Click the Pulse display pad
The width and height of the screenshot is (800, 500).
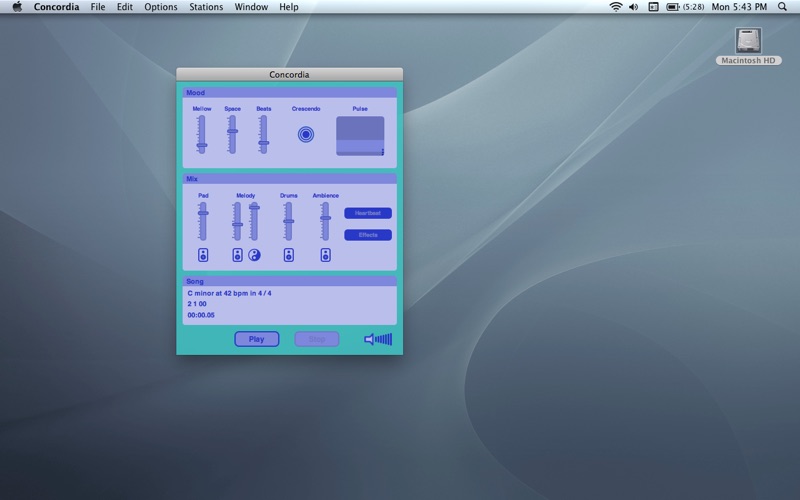pyautogui.click(x=360, y=136)
